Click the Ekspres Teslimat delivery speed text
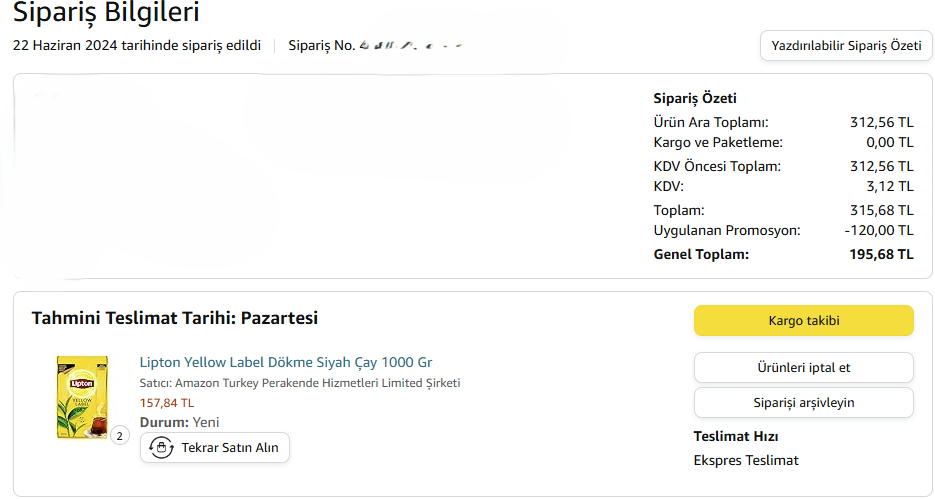The width and height of the screenshot is (935, 499). tap(746, 460)
